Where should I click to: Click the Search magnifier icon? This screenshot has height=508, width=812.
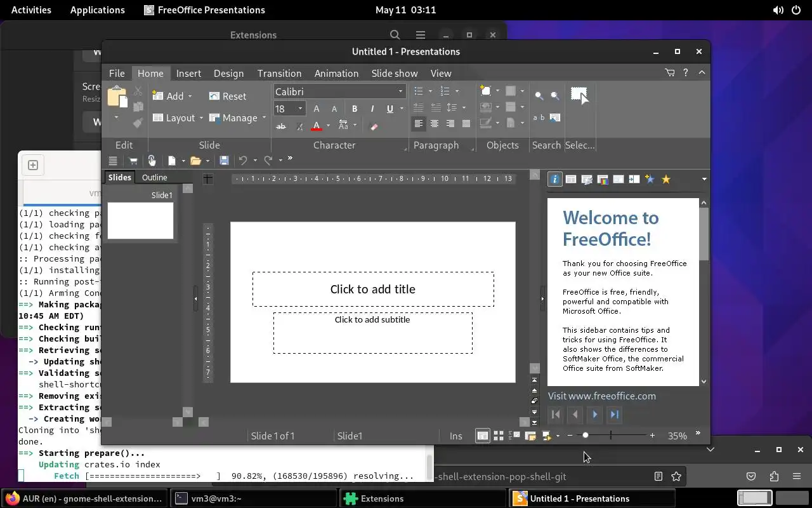(539, 96)
